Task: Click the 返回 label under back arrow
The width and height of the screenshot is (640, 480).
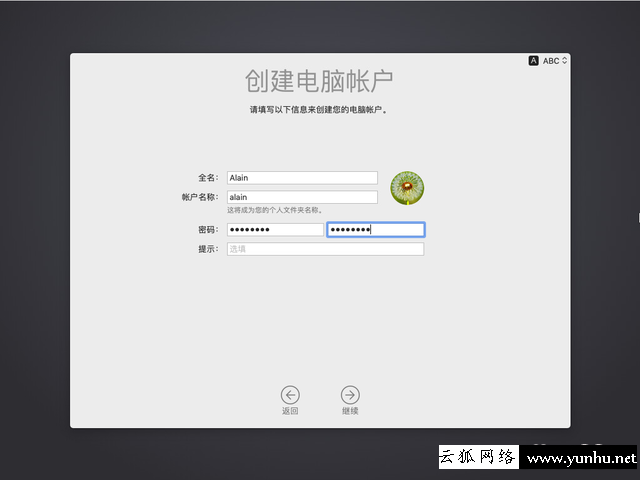Action: coord(290,411)
